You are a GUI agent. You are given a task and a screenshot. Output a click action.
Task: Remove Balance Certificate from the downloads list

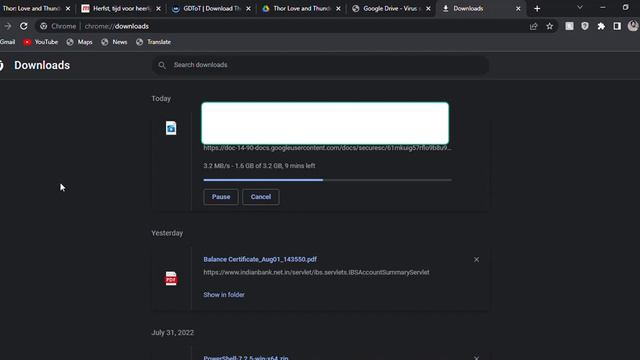[x=476, y=260]
